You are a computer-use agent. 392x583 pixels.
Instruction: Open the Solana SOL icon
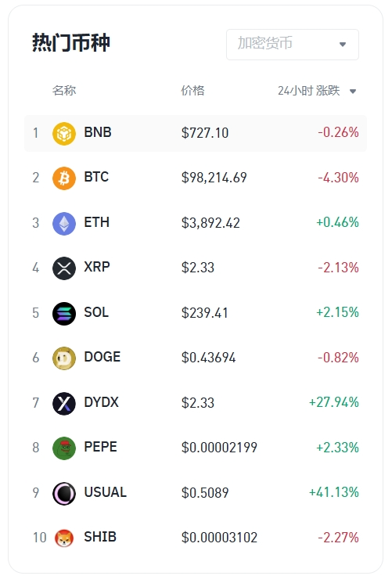point(64,314)
